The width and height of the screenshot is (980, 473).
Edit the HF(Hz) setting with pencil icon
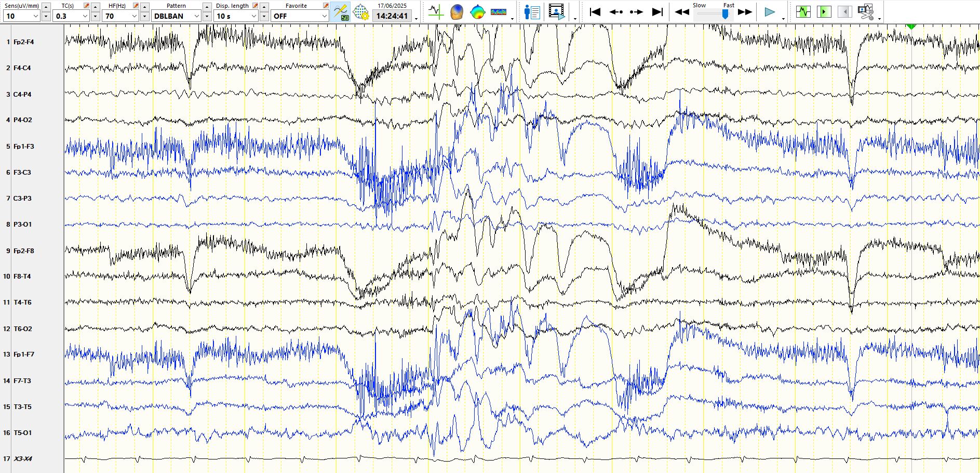tap(136, 6)
